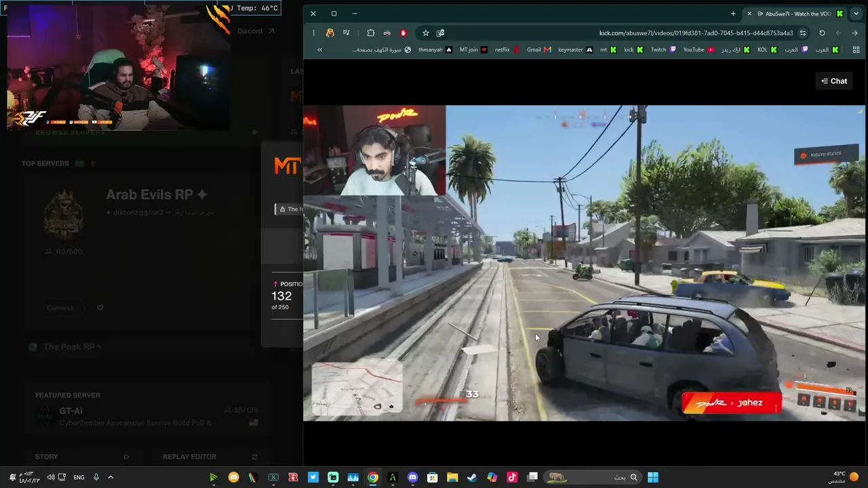The image size is (868, 488).
Task: Close the AbuSwe7l Kick tab
Action: [x=749, y=14]
